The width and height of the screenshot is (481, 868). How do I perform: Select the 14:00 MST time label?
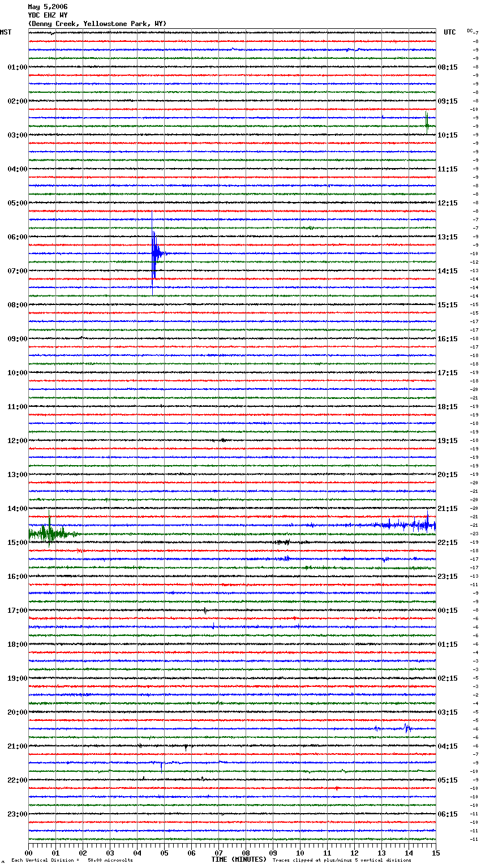coord(18,509)
